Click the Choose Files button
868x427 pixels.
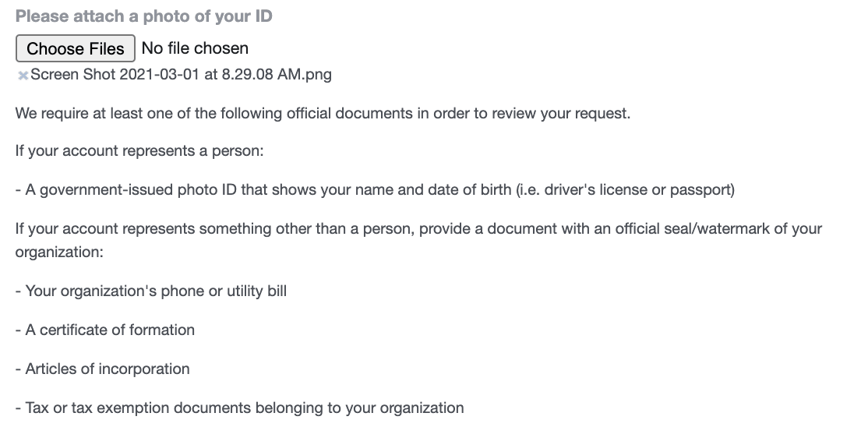point(76,48)
